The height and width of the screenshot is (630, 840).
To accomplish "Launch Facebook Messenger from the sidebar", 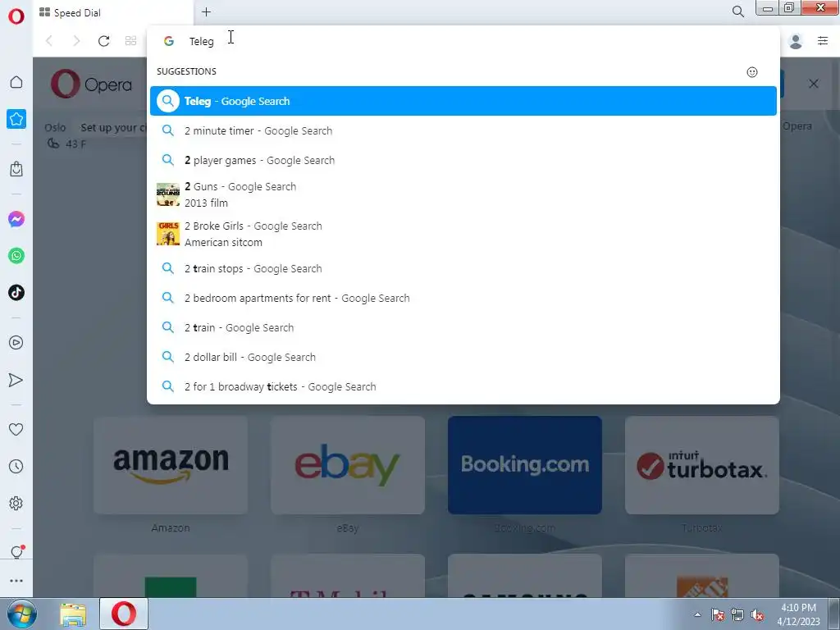I will (x=16, y=219).
